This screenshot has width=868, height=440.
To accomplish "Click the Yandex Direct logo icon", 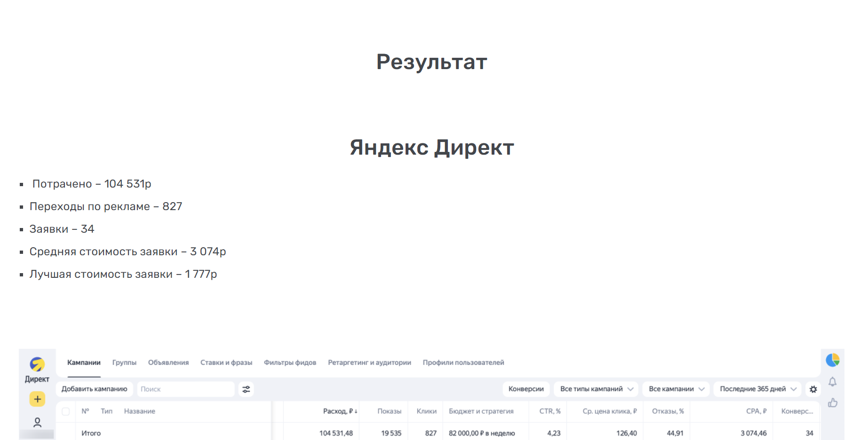I will 37,364.
